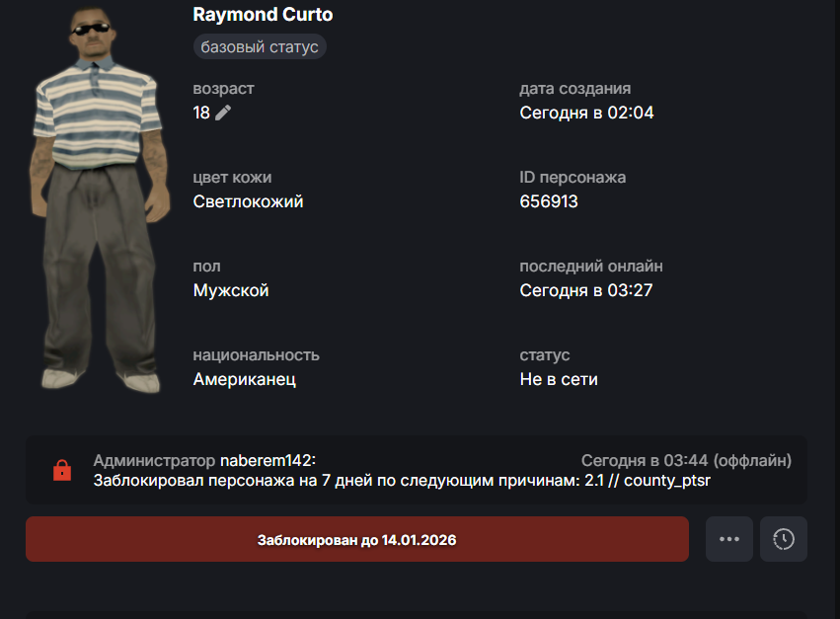Open administrator naberem142 profile link
The width and height of the screenshot is (840, 619).
pos(267,460)
